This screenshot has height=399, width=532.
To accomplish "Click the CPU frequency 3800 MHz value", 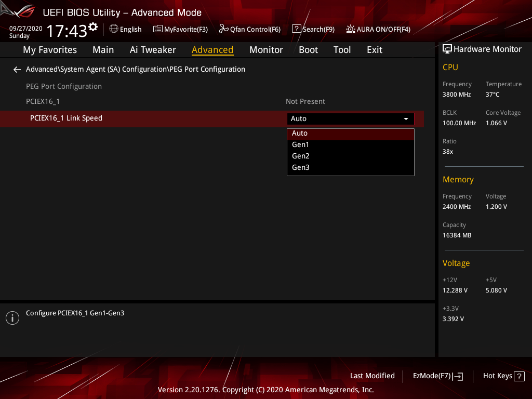I will pos(456,95).
